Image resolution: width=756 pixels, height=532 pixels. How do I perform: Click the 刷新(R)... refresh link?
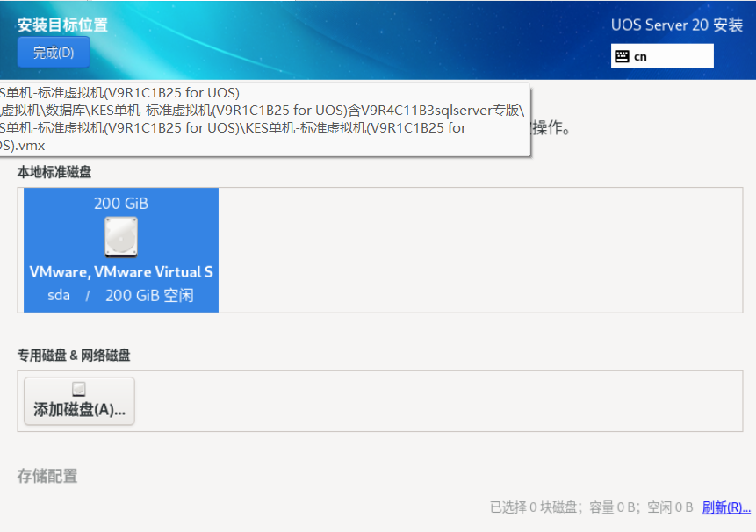[x=726, y=507]
